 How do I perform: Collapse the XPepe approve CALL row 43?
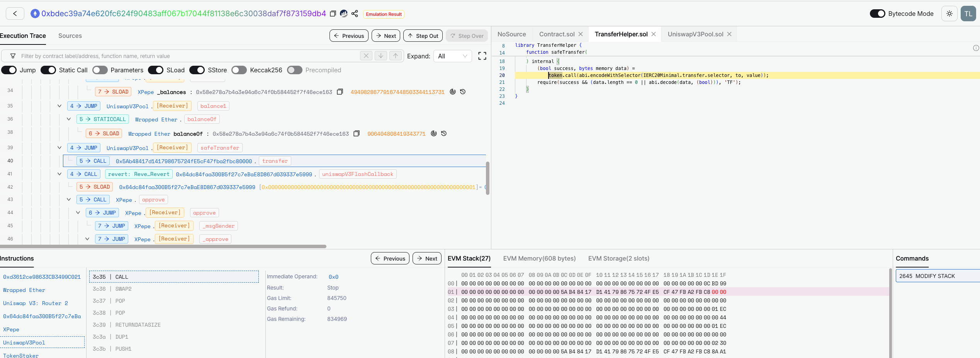pyautogui.click(x=69, y=199)
